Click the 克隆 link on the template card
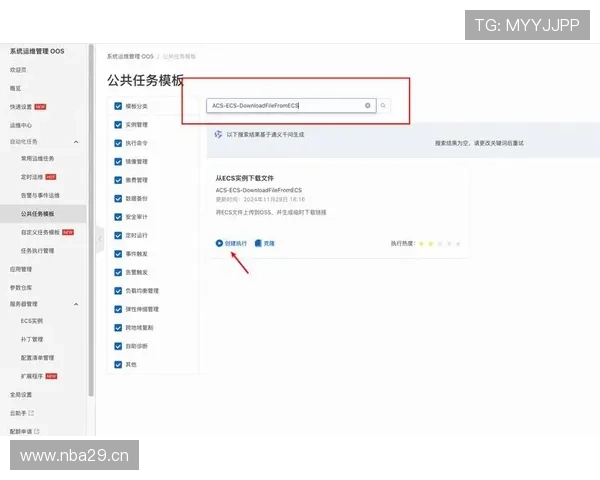Screen dimensions: 600x480 (269, 243)
